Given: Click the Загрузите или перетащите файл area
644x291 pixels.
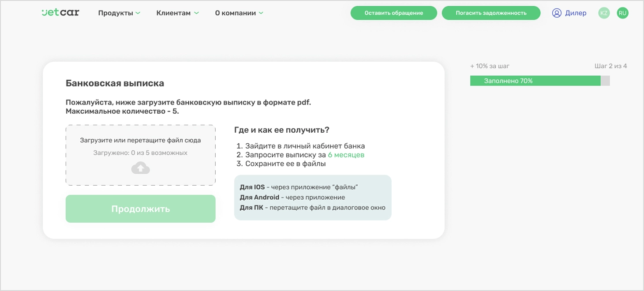Looking at the screenshot, I should pos(140,140).
